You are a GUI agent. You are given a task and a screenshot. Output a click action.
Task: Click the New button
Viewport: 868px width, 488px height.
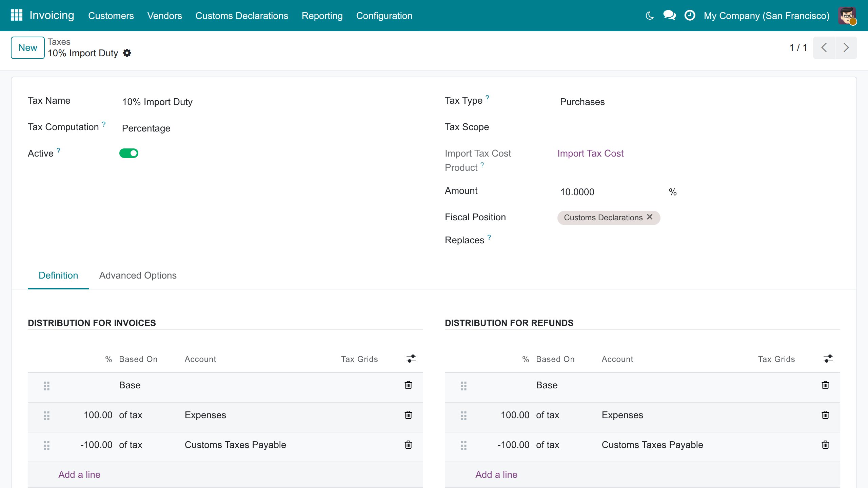[x=28, y=47]
